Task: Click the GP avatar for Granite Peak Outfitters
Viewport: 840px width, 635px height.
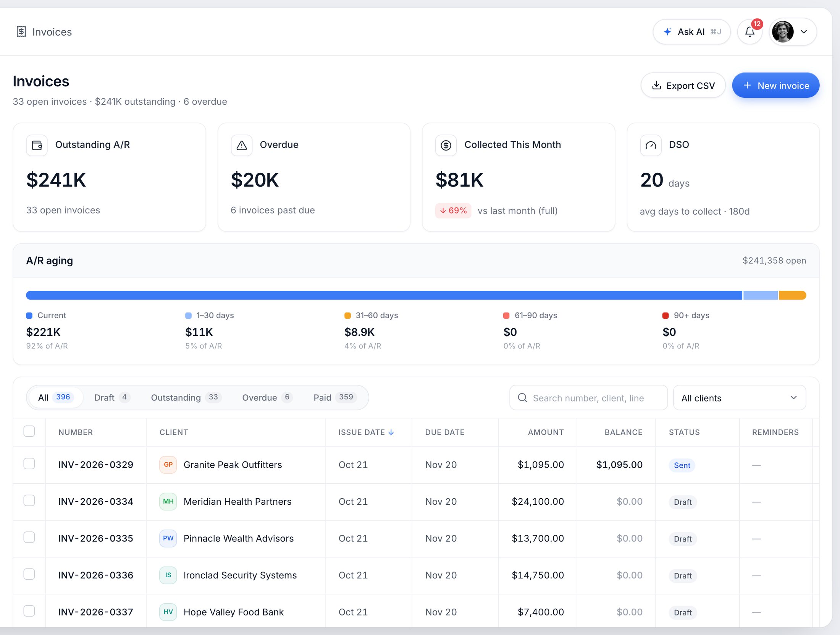Action: point(168,465)
